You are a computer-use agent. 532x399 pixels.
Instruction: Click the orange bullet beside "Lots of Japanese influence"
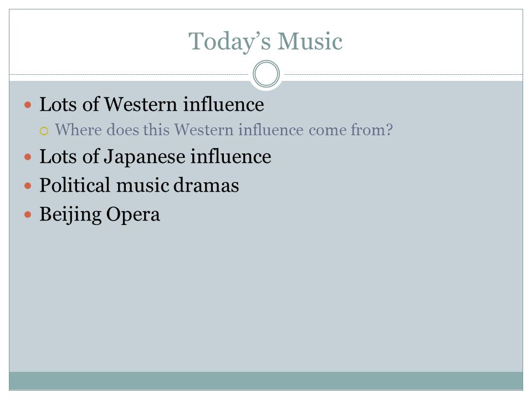click(x=28, y=157)
